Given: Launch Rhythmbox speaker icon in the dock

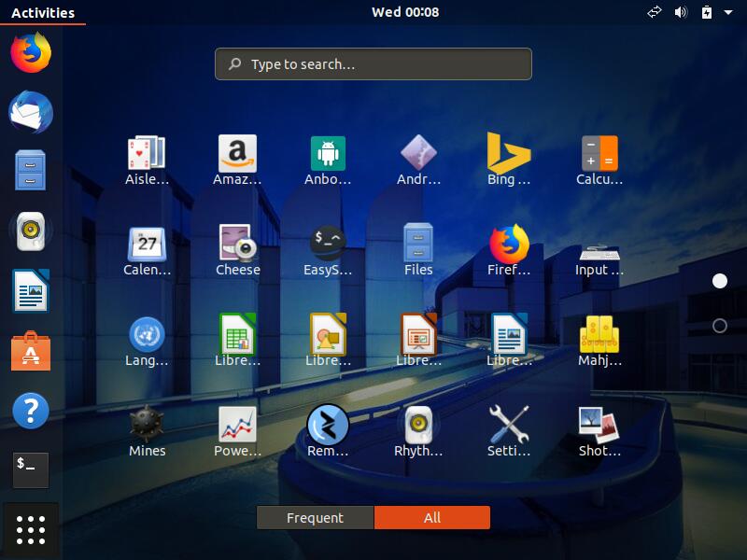Looking at the screenshot, I should coord(31,231).
